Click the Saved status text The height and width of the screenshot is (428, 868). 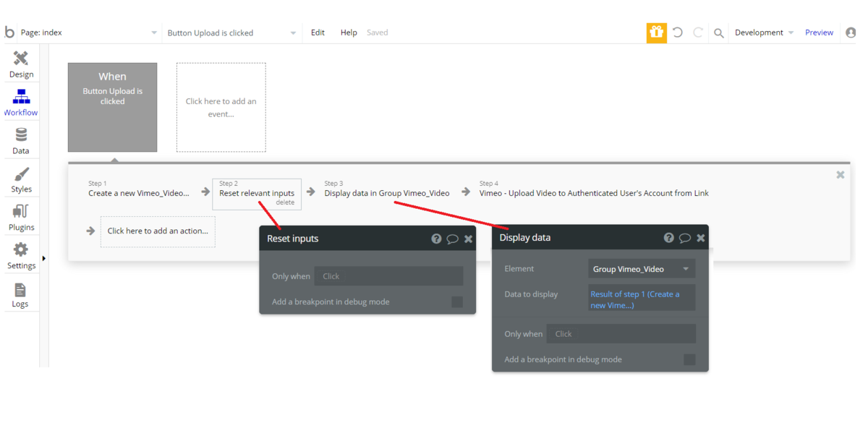pyautogui.click(x=378, y=33)
